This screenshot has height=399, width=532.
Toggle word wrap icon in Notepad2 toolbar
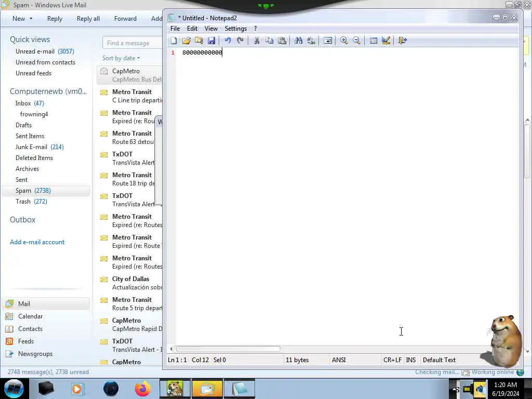pos(328,41)
